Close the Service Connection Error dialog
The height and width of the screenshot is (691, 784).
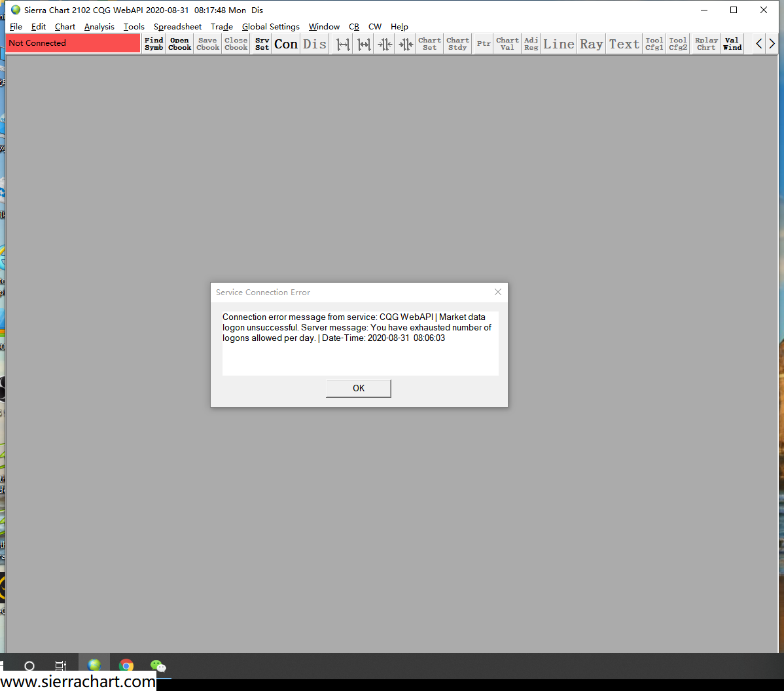pos(498,292)
